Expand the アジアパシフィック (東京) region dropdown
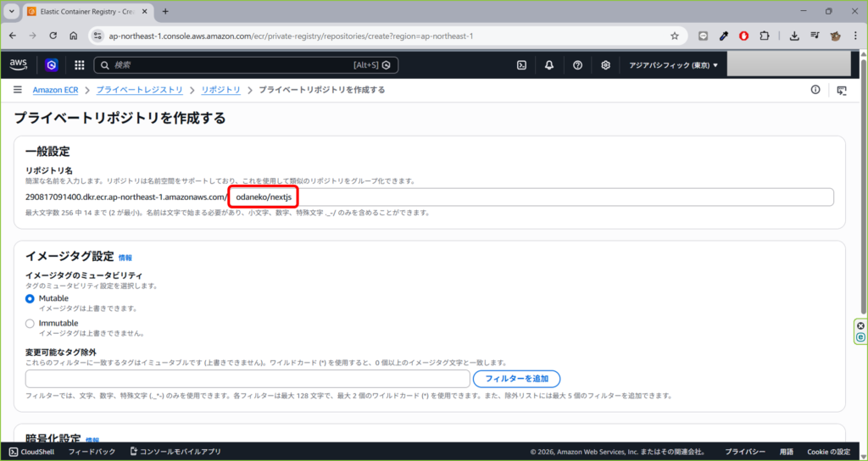The image size is (868, 461). (673, 65)
